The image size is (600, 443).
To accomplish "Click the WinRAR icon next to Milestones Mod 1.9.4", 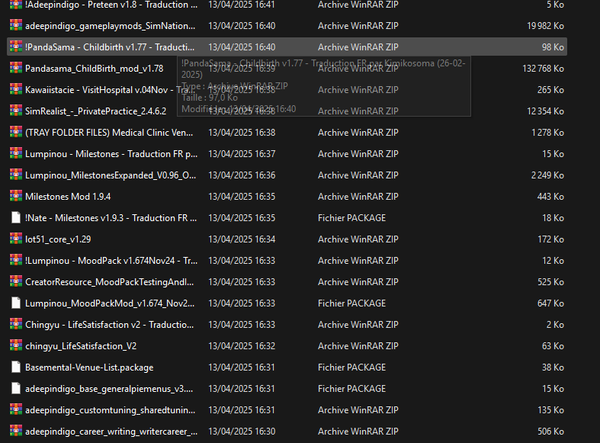I will pyautogui.click(x=16, y=196).
